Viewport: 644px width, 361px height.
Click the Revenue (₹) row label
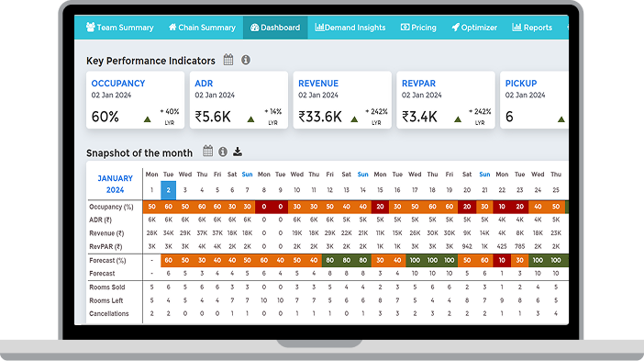point(106,233)
